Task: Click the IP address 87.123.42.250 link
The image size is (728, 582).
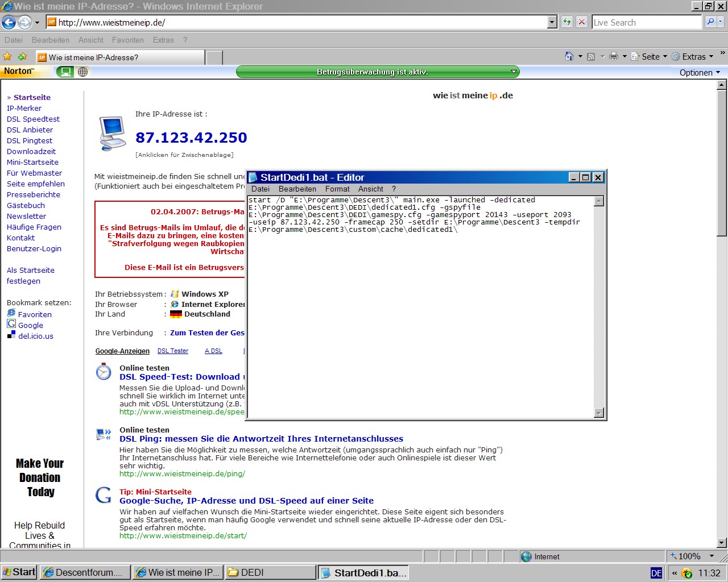Action: [191, 138]
